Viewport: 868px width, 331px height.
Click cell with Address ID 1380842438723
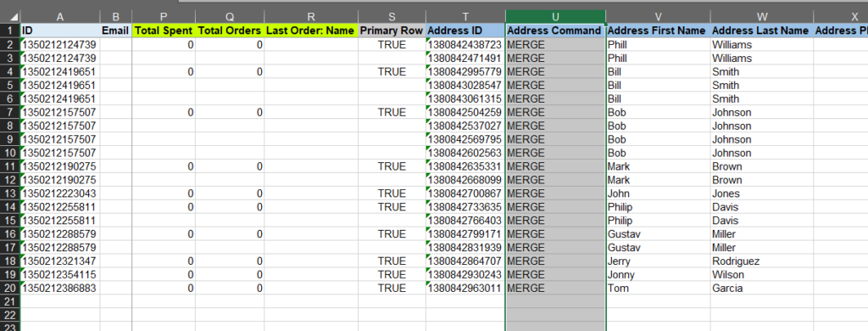point(465,44)
